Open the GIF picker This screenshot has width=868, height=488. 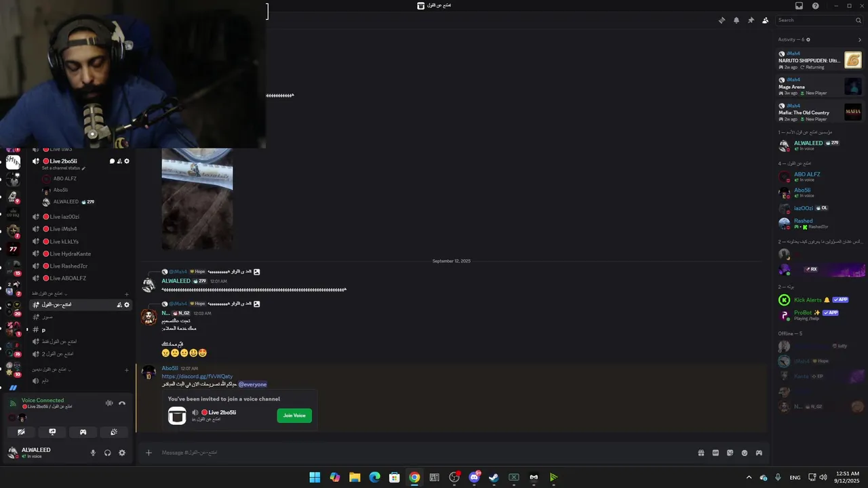pos(715,453)
